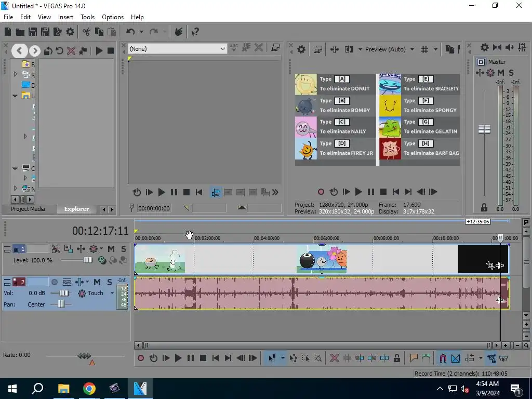Toggle snapping magnet in timeline toolbar
532x399 pixels.
pyautogui.click(x=443, y=358)
